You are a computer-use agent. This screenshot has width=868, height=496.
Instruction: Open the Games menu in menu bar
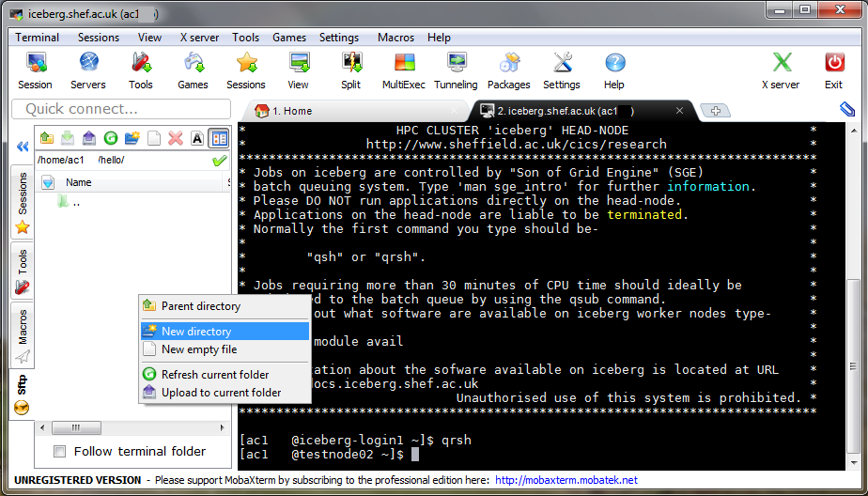[x=289, y=38]
